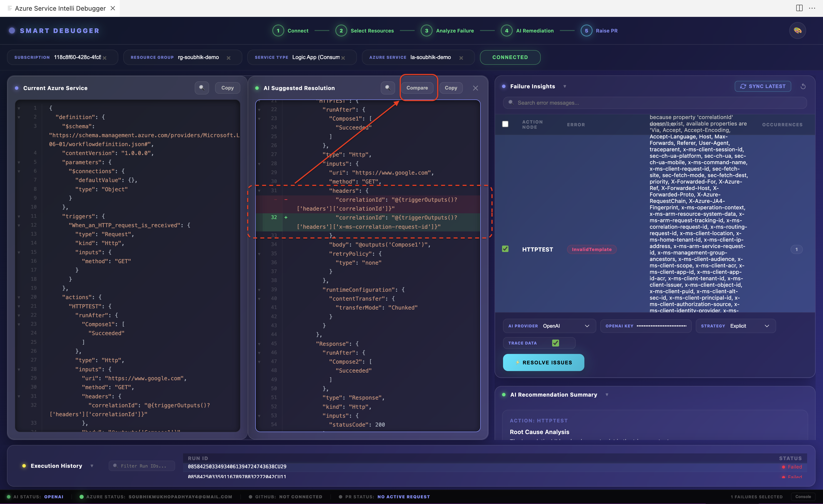Clear the Resource Group selection
Image resolution: width=823 pixels, height=504 pixels.
tap(228, 58)
